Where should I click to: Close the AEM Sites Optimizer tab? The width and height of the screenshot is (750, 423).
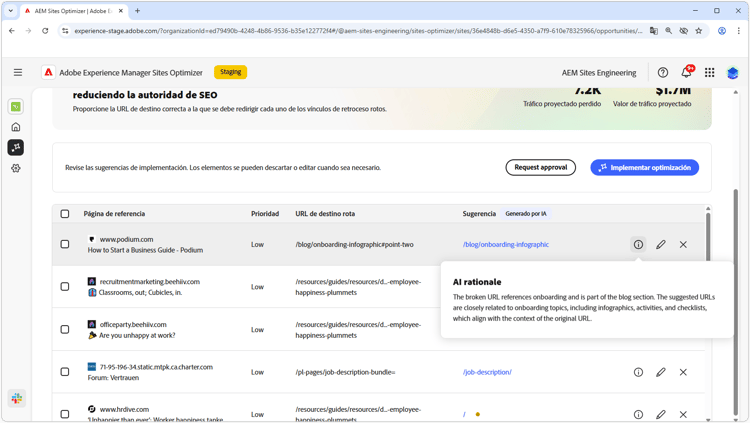tap(121, 11)
